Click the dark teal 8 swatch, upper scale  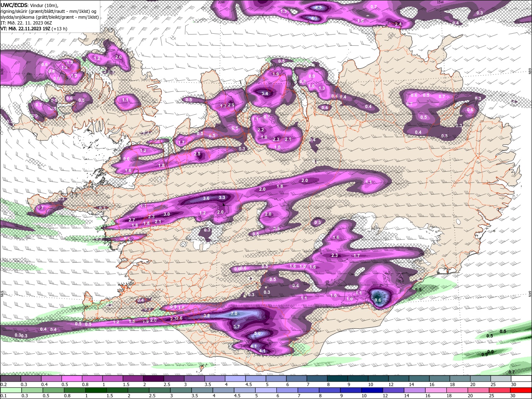click(x=337, y=379)
